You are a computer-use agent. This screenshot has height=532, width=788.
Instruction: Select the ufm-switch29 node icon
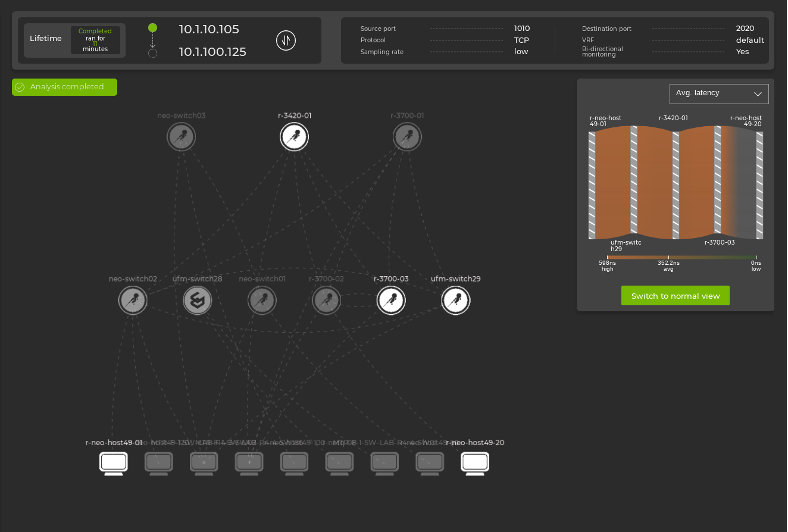point(455,300)
